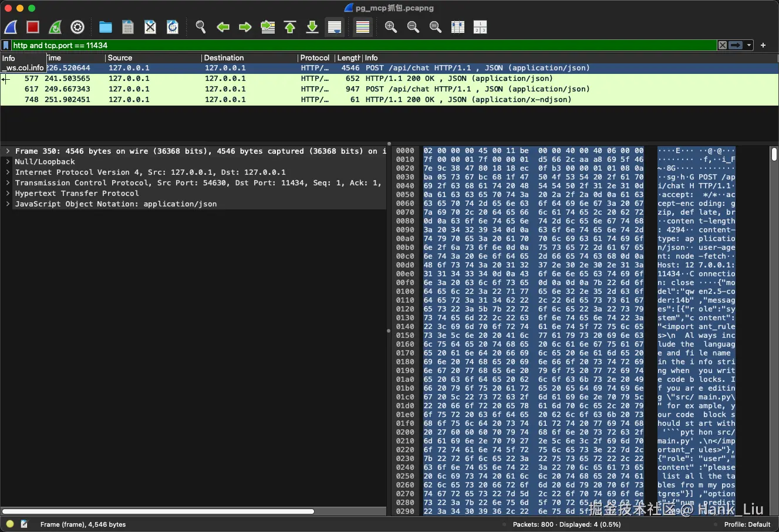Viewport: 779px width, 532px height.
Task: Open capture options gear icon
Action: pos(77,27)
